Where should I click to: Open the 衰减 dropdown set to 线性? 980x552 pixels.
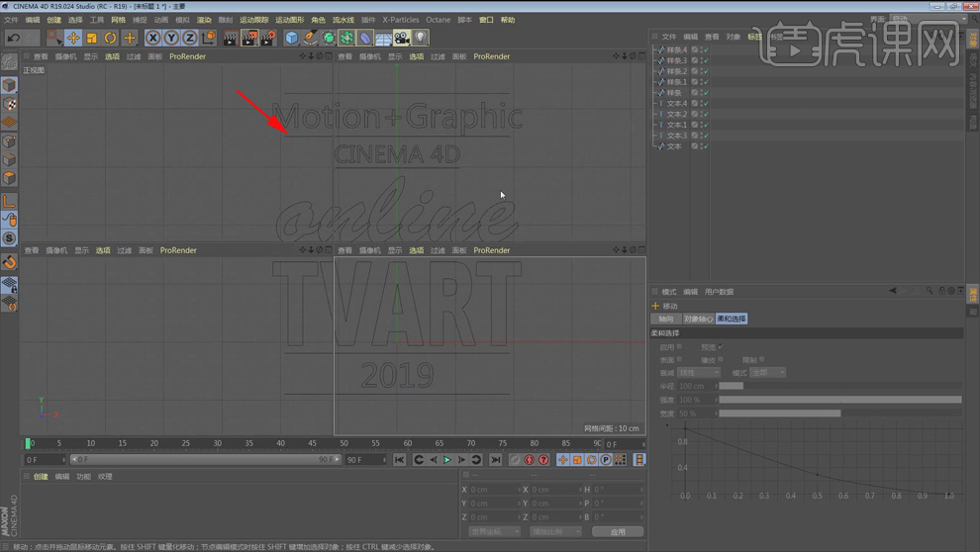(x=699, y=373)
